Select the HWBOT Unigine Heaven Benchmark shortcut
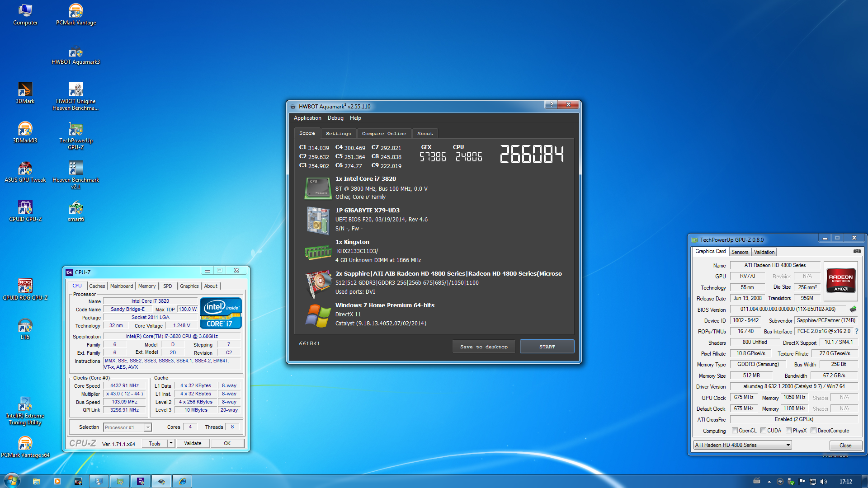Image resolution: width=868 pixels, height=488 pixels. [76, 96]
